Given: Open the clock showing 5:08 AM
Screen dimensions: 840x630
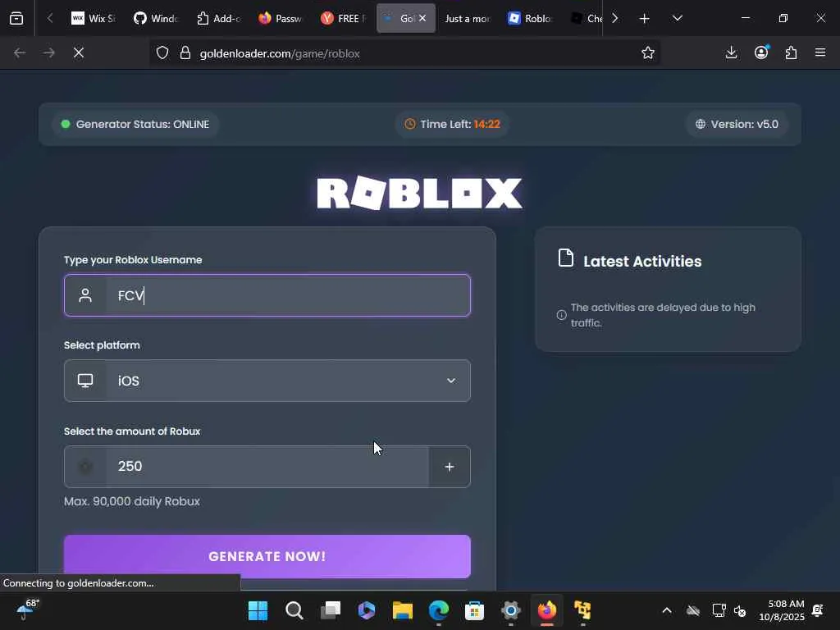Looking at the screenshot, I should point(782,610).
